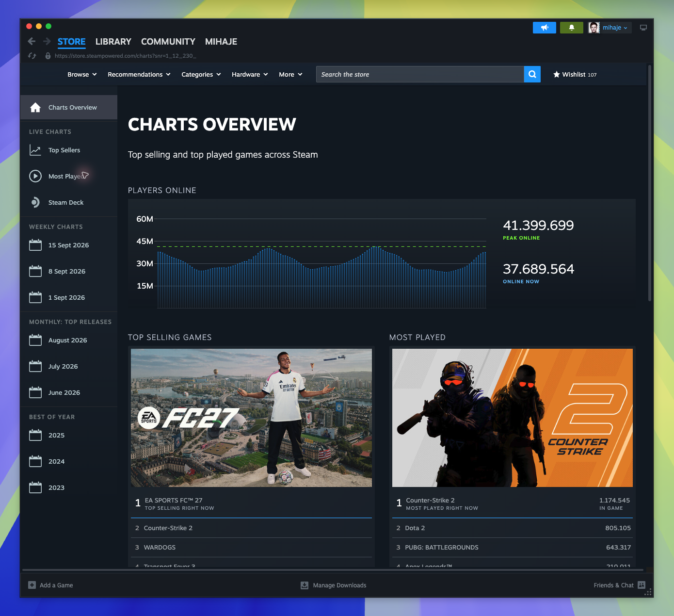Switch to the LIBRARY tab
The image size is (674, 616).
pyautogui.click(x=113, y=42)
